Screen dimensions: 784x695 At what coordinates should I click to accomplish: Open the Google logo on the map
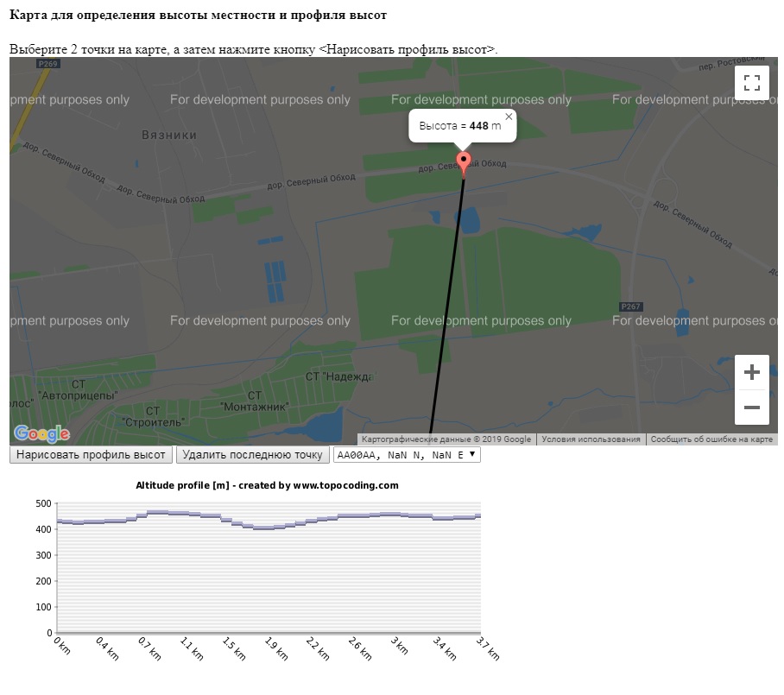click(x=41, y=433)
